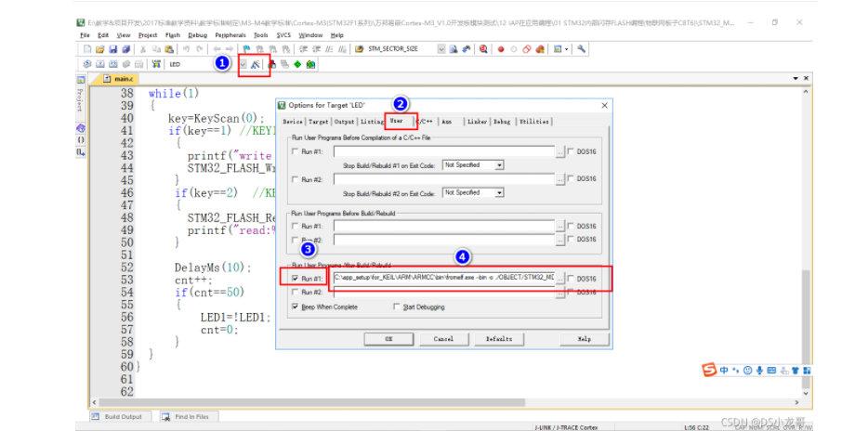This screenshot has width=868, height=431.
Task: Open the File menu
Action: [x=85, y=35]
